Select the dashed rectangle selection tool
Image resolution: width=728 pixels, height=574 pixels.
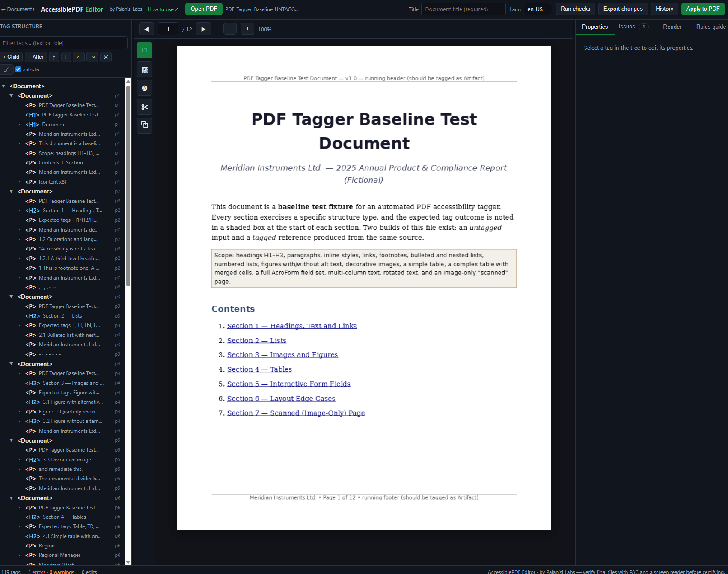[145, 51]
